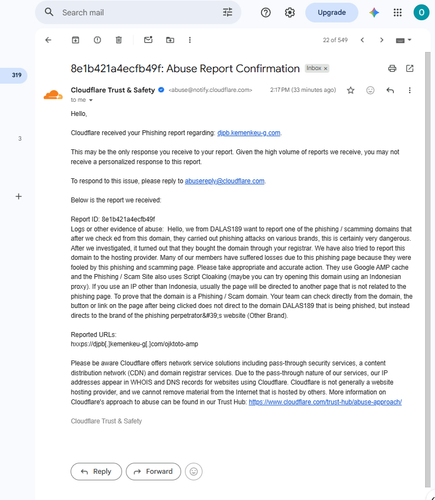Click the gray Cloudflare Trust & Safety signature
The image size is (435, 500).
[x=106, y=421]
